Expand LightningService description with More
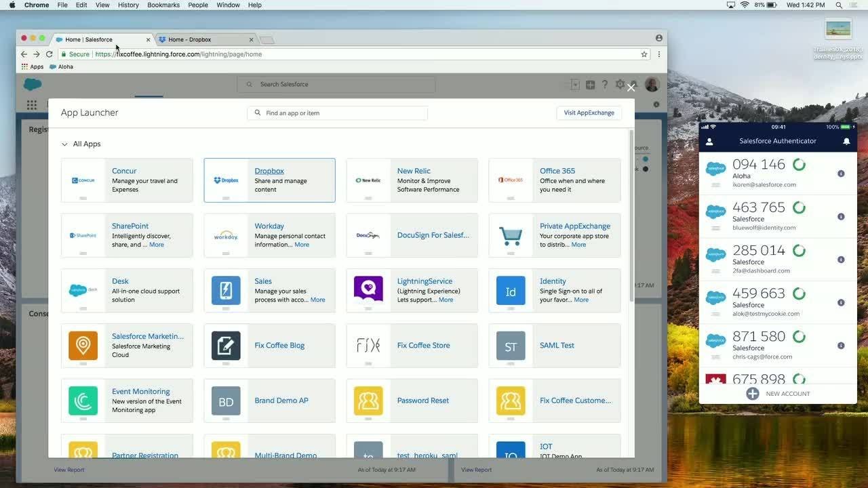This screenshot has width=868, height=488. tap(446, 300)
